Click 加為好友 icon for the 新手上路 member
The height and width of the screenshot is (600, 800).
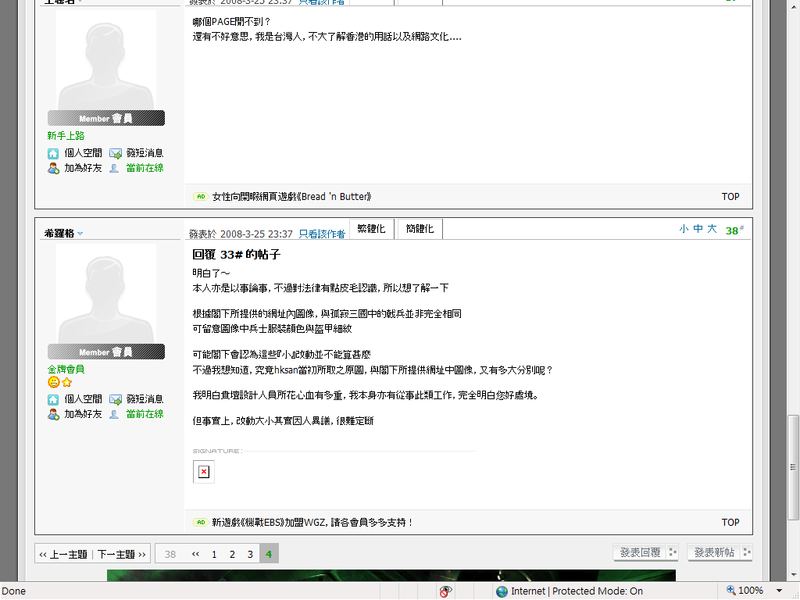pos(53,168)
